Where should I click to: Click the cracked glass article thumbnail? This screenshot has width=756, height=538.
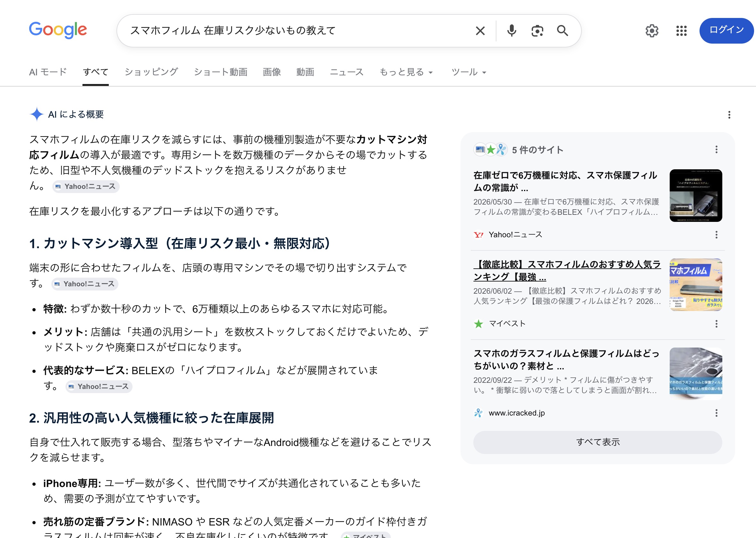[696, 373]
